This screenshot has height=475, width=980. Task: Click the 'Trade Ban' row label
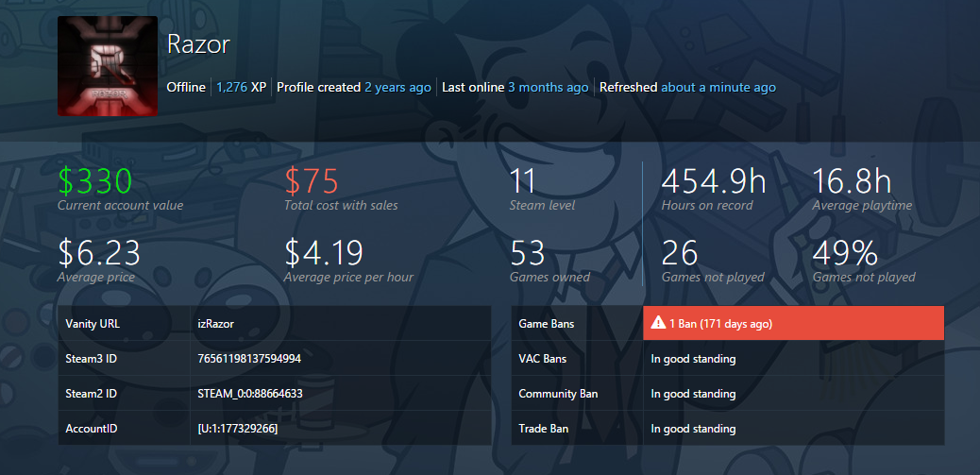click(542, 429)
